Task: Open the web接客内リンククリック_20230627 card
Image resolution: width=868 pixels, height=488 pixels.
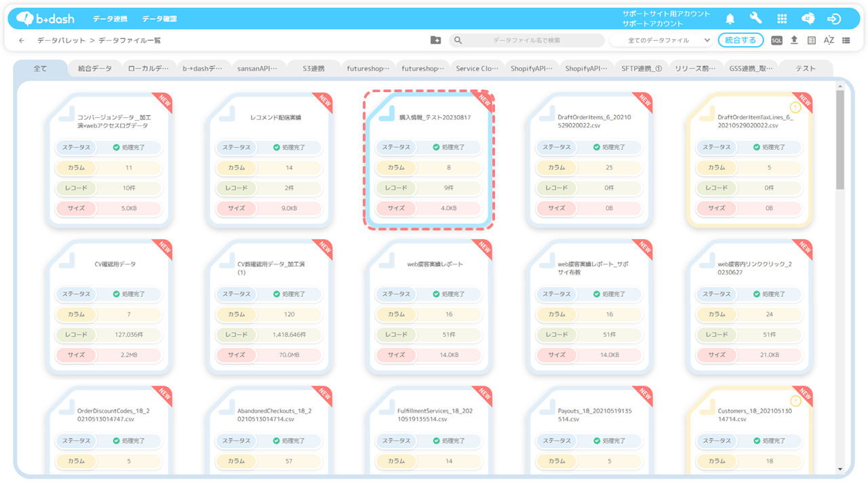Action: point(749,306)
